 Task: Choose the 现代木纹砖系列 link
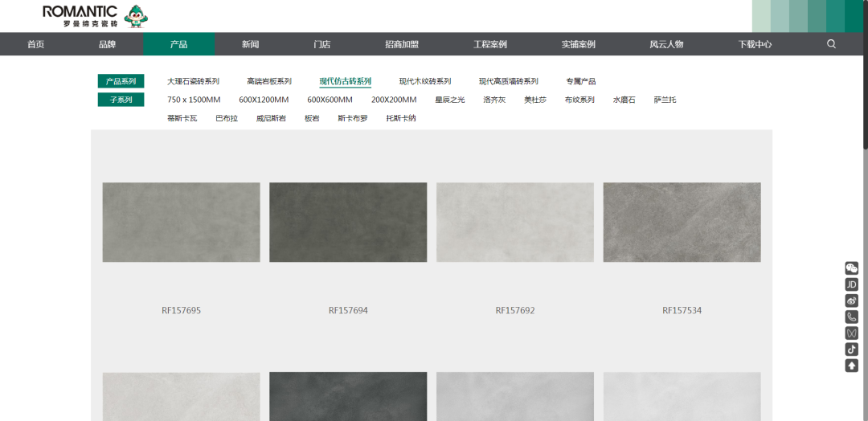coord(425,81)
